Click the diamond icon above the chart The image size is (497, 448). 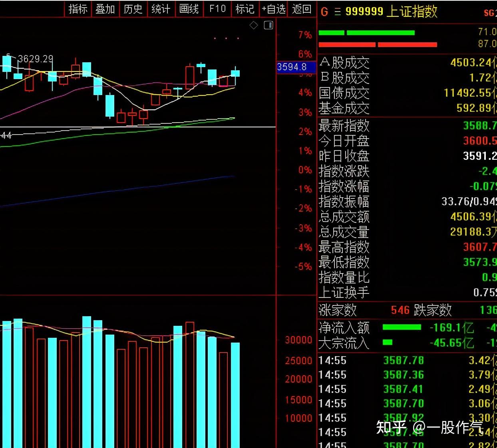[x=254, y=26]
